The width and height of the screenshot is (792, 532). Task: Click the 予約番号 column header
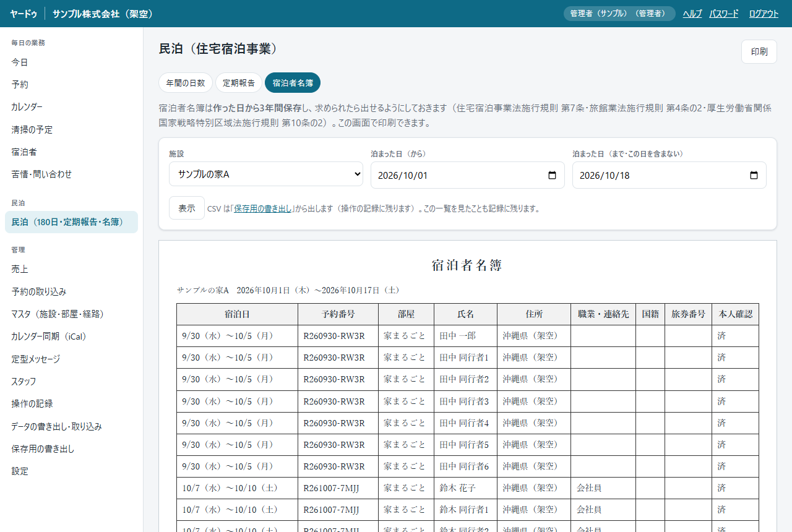point(338,314)
